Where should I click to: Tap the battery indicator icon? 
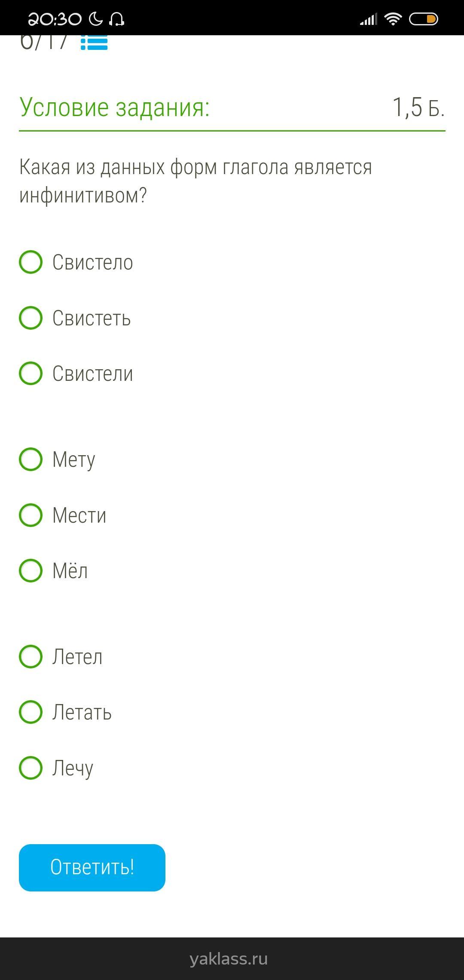423,19
